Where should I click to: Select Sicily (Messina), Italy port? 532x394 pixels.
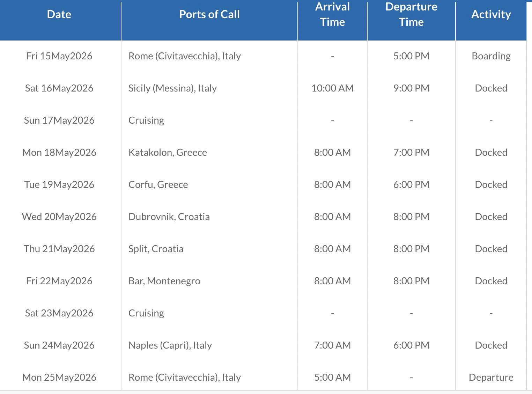coord(172,88)
